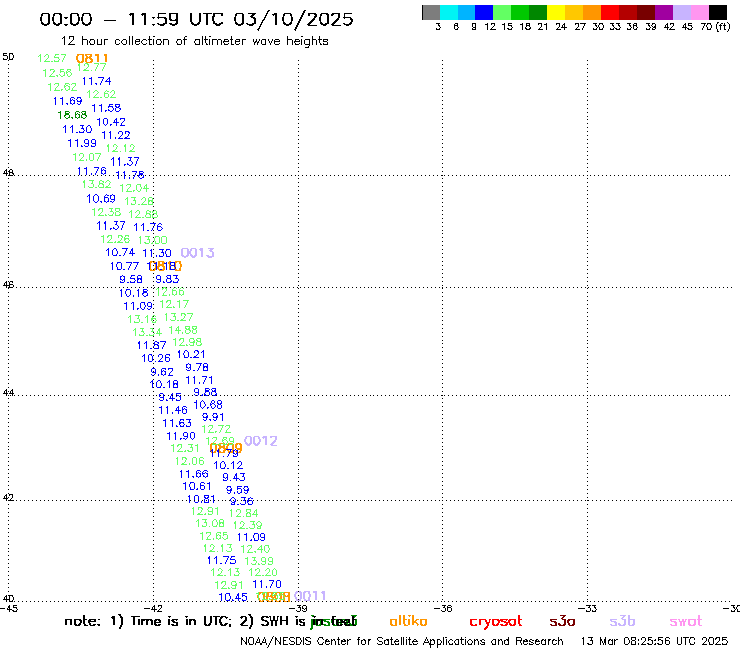Image resolution: width=740 pixels, height=650 pixels.
Task: Click the lavender 0011 time stamp
Action: pos(310,596)
